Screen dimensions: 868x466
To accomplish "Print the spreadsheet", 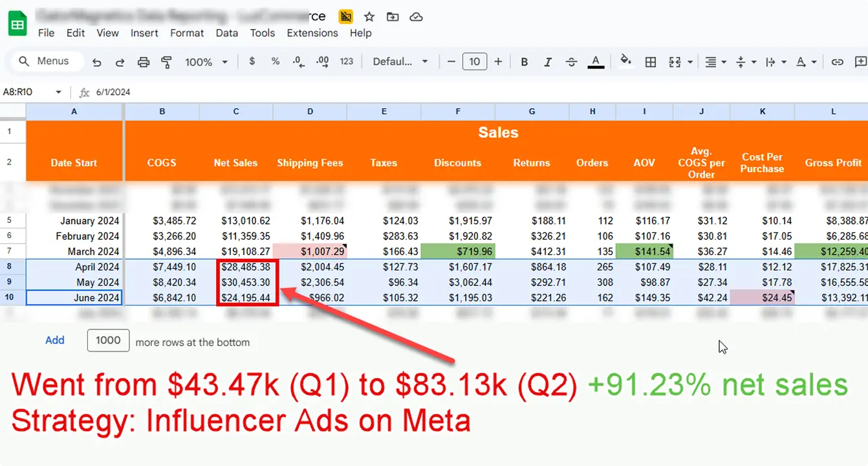I will (x=144, y=62).
